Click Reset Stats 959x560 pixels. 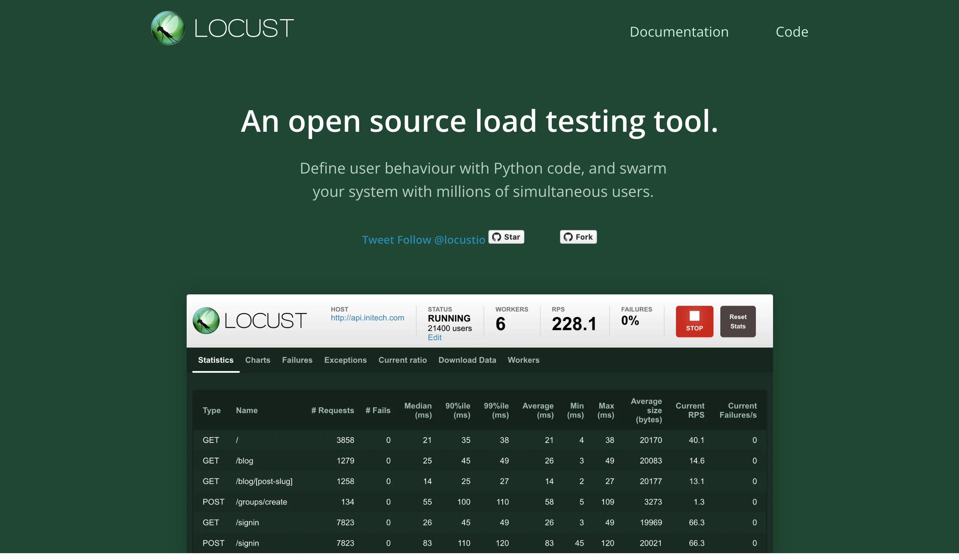click(737, 321)
